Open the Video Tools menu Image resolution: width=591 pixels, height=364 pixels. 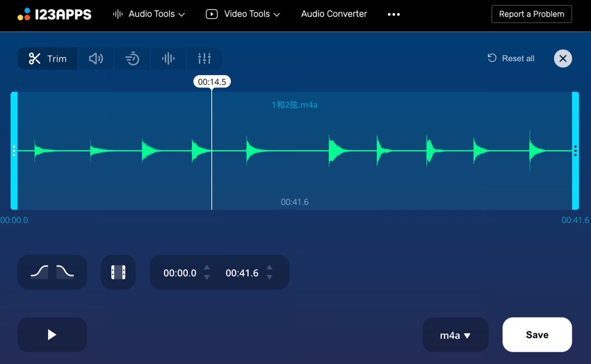243,14
